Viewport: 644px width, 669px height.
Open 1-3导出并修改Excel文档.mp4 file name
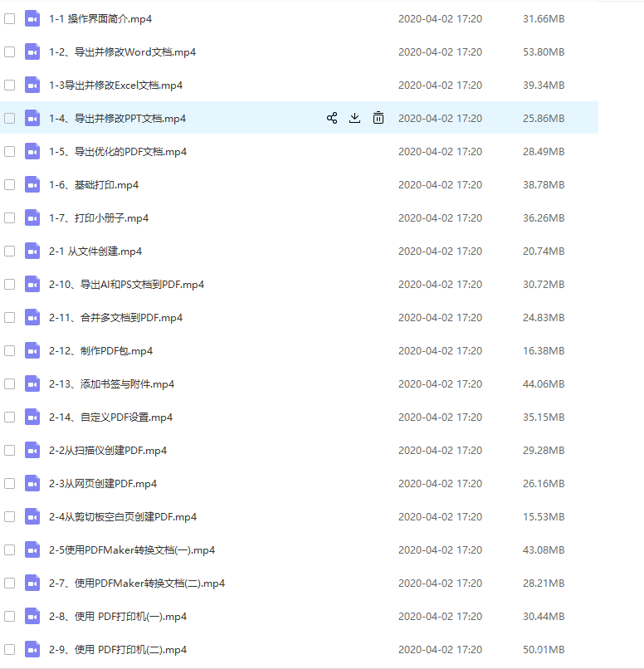click(x=115, y=85)
